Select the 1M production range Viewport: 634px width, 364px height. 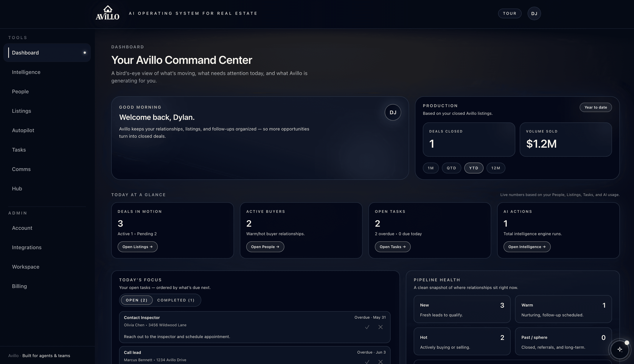click(431, 168)
